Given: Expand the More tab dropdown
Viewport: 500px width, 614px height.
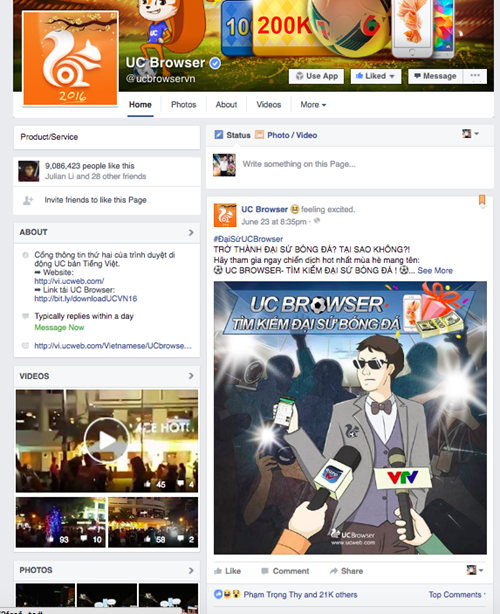Looking at the screenshot, I should click(313, 105).
